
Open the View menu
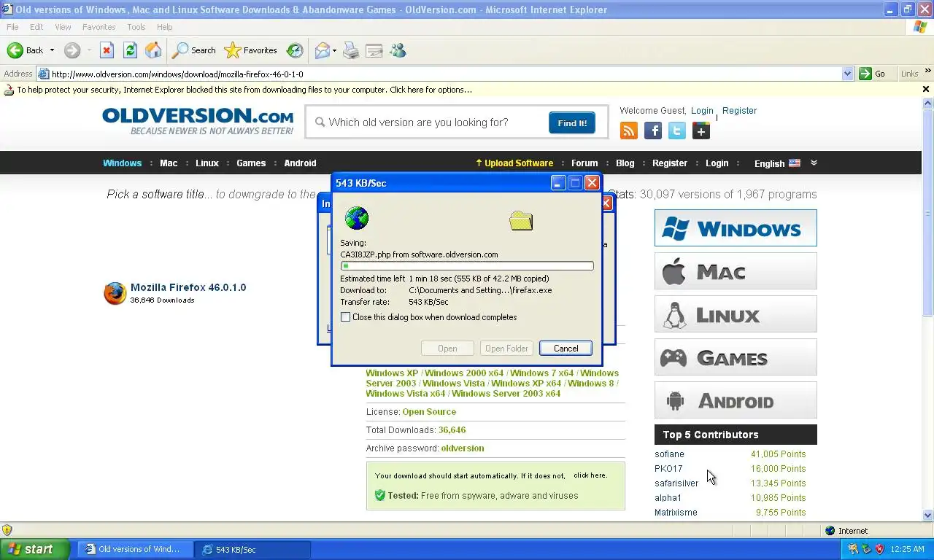point(63,27)
